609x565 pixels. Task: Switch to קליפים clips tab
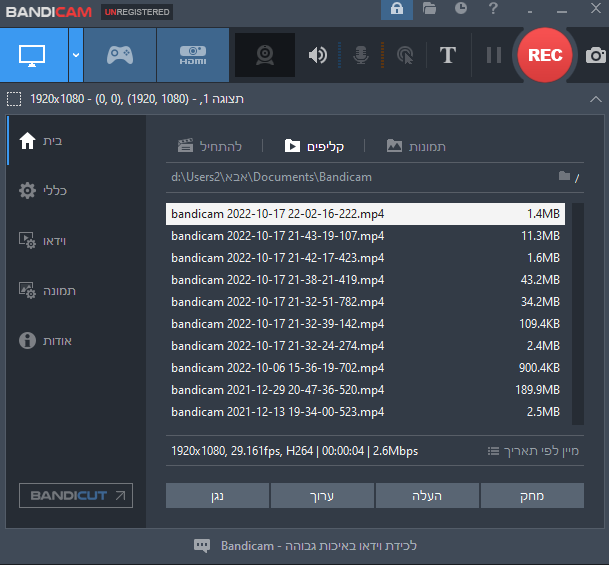pos(314,146)
